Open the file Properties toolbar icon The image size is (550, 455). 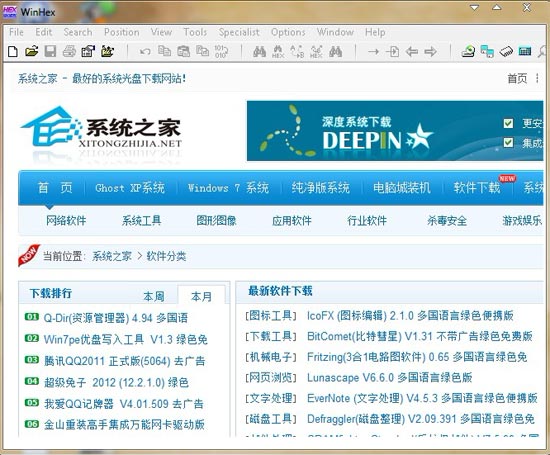(88, 52)
